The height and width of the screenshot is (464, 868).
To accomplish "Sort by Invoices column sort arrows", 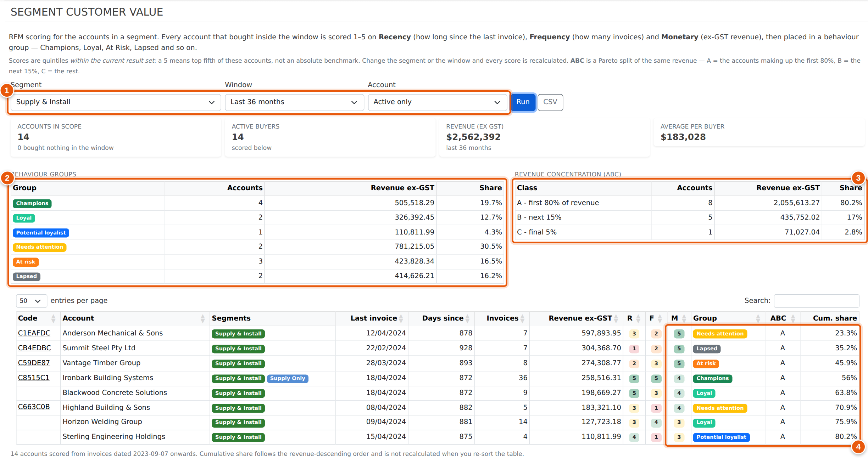I will pos(522,318).
